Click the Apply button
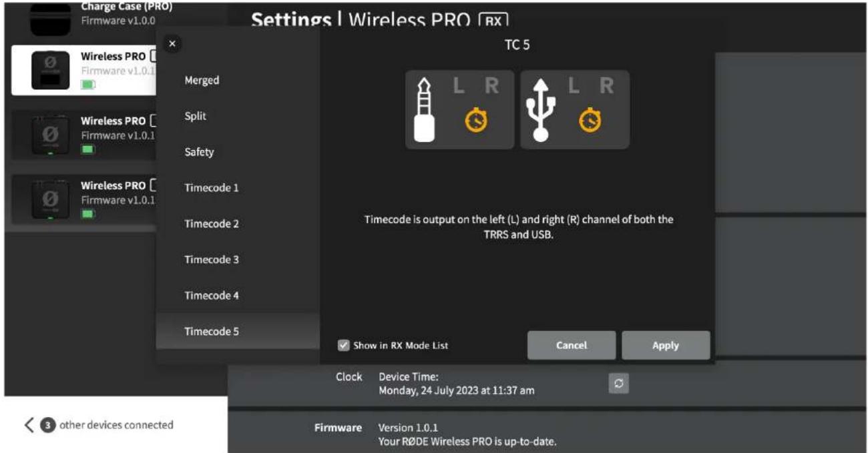 coord(666,346)
